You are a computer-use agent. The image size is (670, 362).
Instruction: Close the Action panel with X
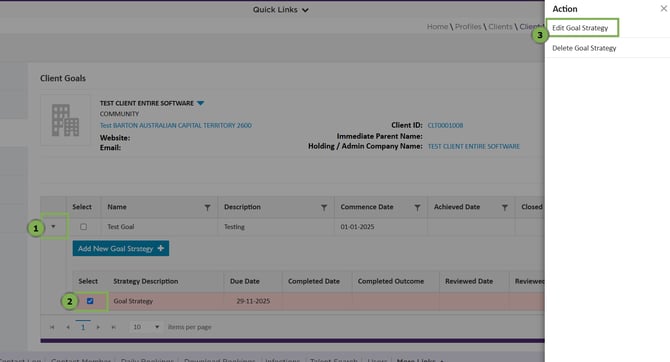663,9
